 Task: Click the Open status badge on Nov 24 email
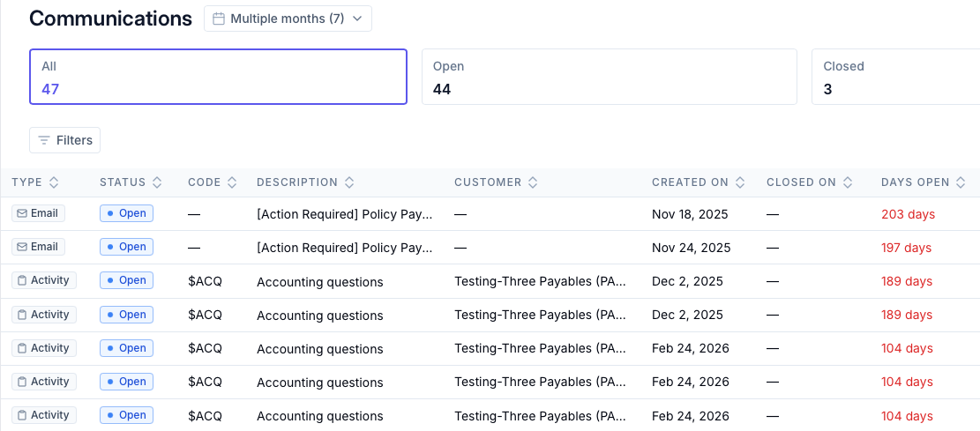pyautogui.click(x=126, y=247)
